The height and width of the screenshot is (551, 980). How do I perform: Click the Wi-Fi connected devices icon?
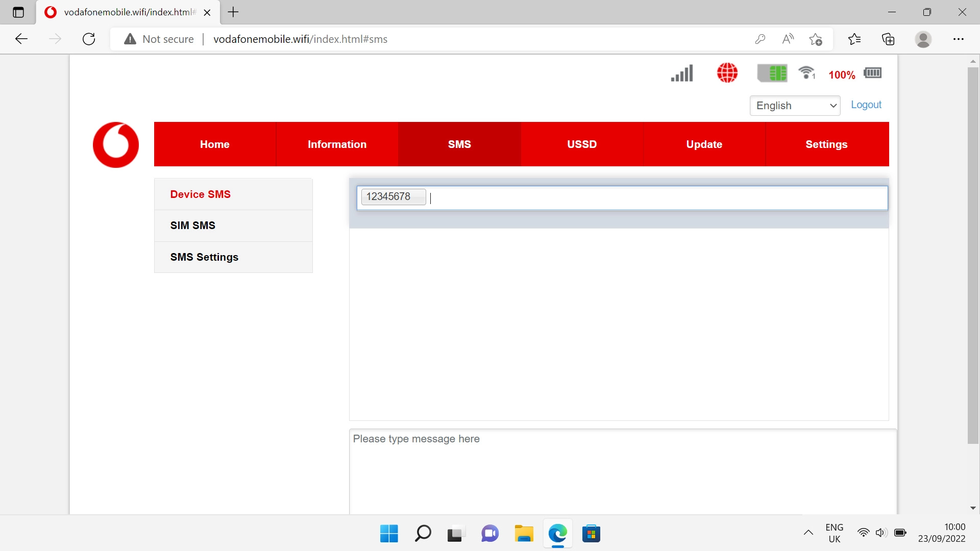point(807,73)
